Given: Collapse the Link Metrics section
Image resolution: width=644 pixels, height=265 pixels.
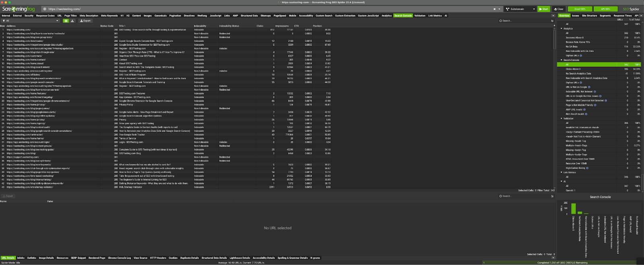Looking at the screenshot, I should pos(561,173).
